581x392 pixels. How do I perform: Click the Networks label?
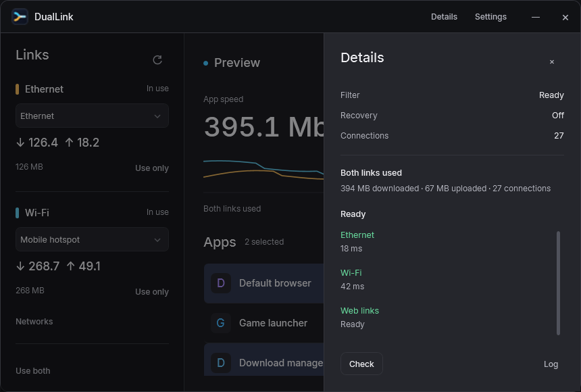34,322
